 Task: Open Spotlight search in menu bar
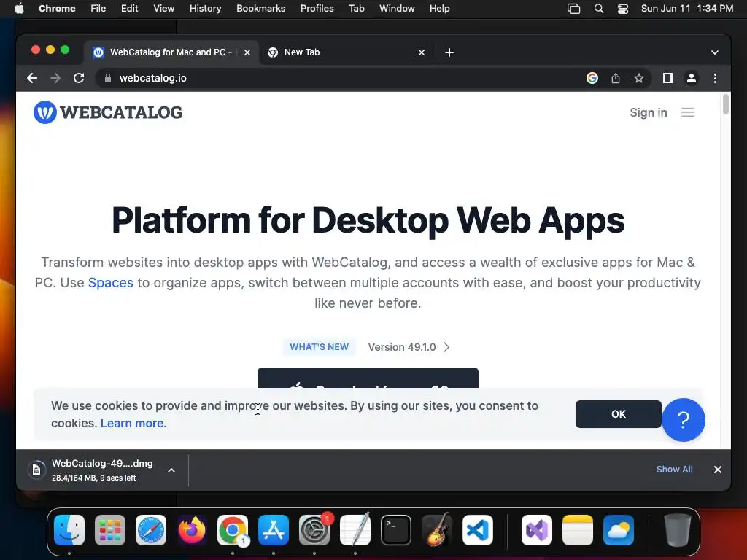pyautogui.click(x=599, y=9)
